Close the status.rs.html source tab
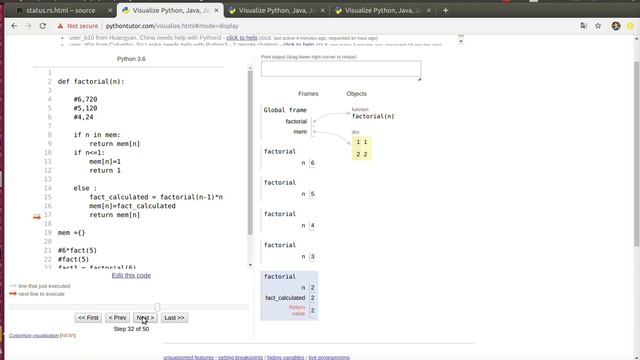The height and width of the screenshot is (360, 640). pos(110,11)
